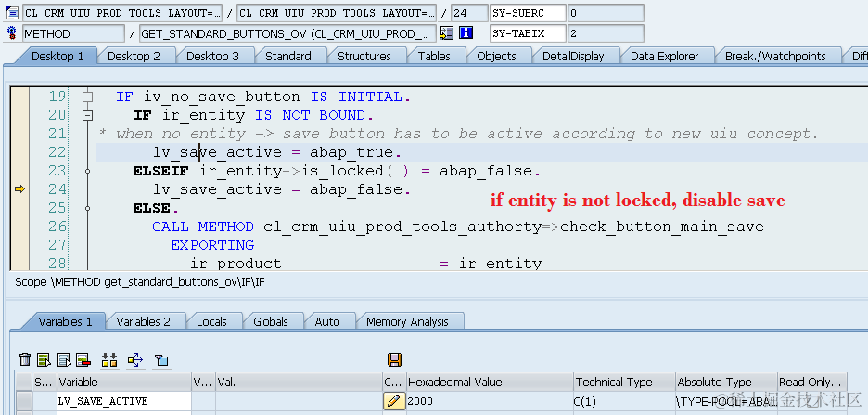Select the row selector for LV_SAVE_ACTIVE
The image size is (868, 415).
coord(24,401)
